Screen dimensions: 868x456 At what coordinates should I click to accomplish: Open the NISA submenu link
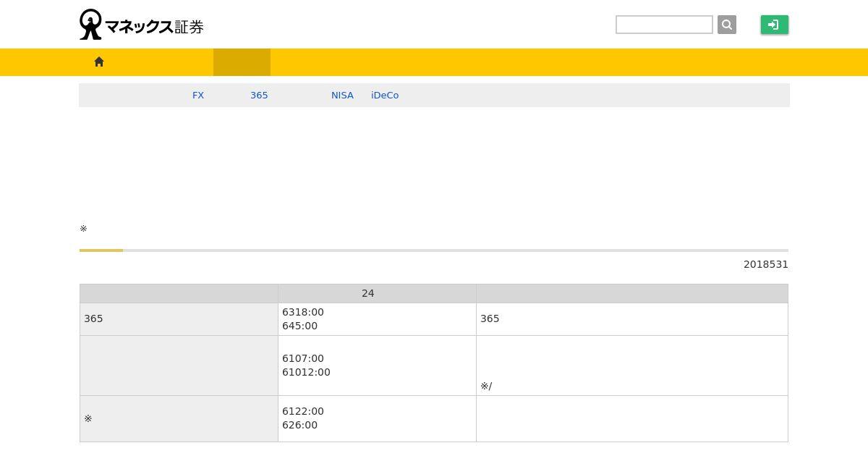pos(342,96)
